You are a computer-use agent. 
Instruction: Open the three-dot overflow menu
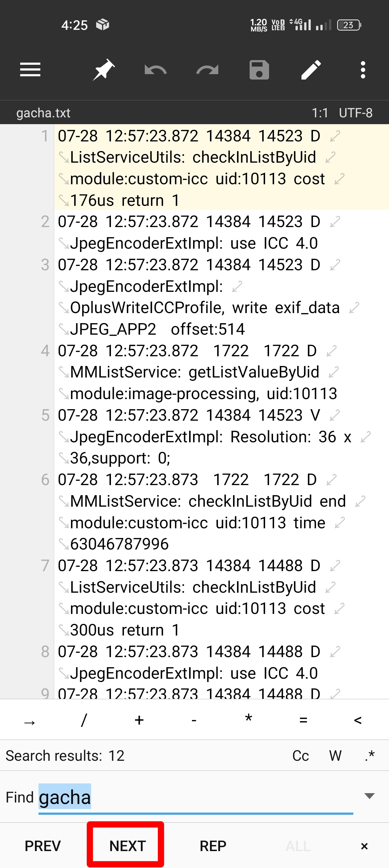pos(363,70)
